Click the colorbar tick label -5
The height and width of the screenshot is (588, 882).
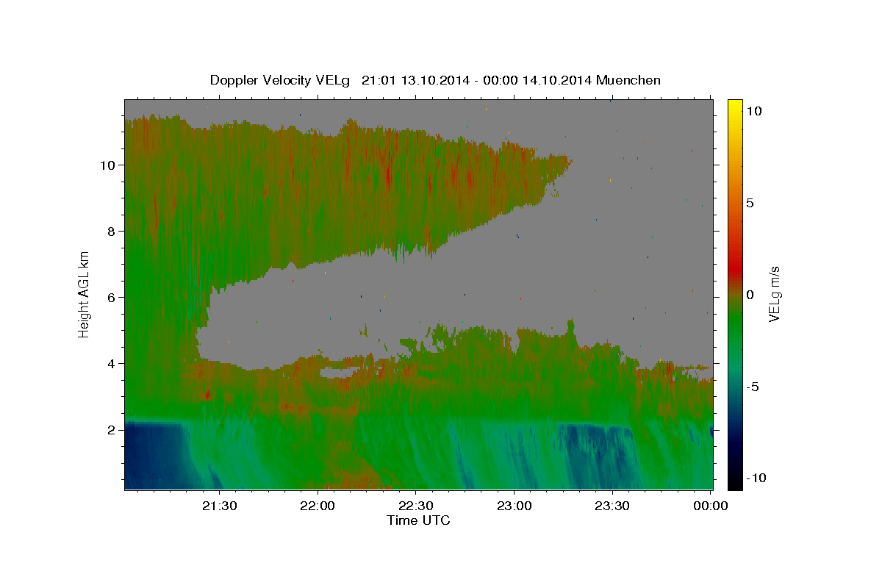(x=751, y=387)
